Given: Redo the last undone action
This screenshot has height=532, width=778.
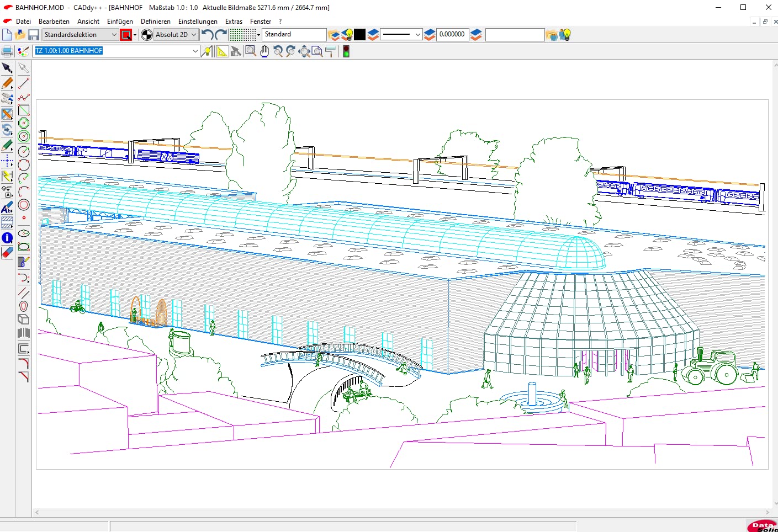Looking at the screenshot, I should pos(221,35).
